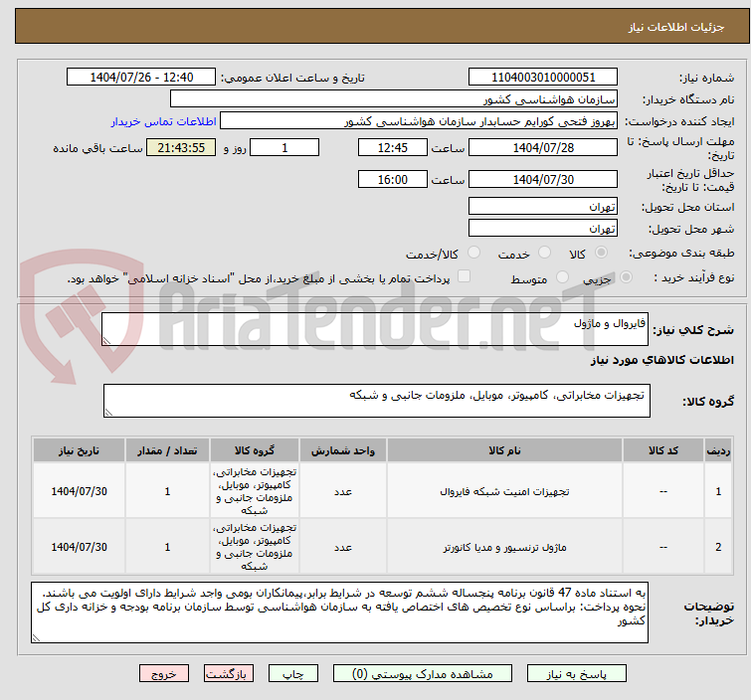Click the خروج exit button
Image resolution: width=751 pixels, height=700 pixels.
(164, 674)
